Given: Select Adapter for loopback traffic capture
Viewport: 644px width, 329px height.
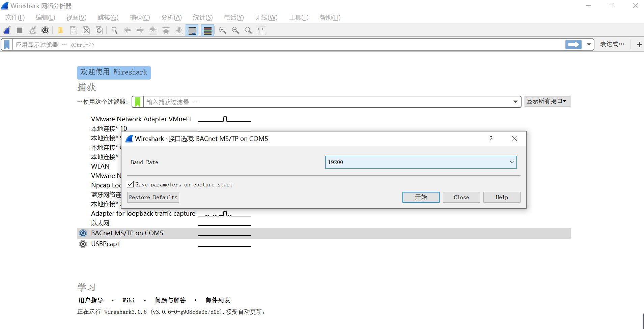Looking at the screenshot, I should pos(143,213).
